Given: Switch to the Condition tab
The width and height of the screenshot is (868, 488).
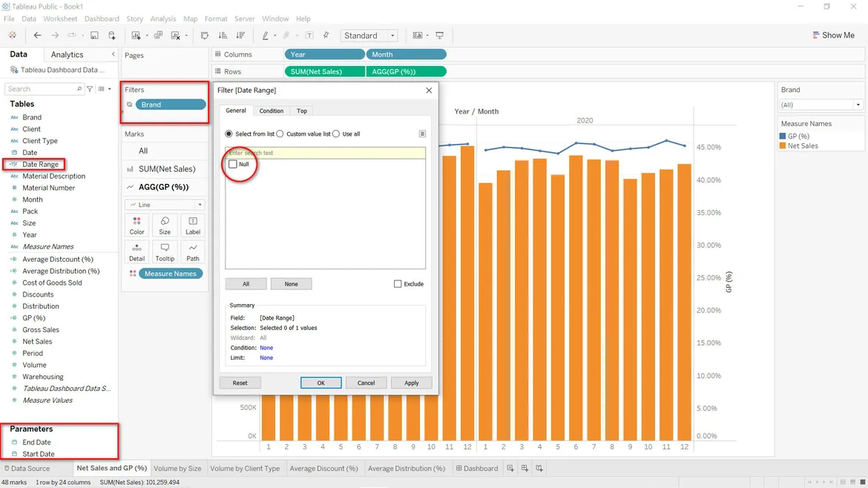Looking at the screenshot, I should [271, 111].
